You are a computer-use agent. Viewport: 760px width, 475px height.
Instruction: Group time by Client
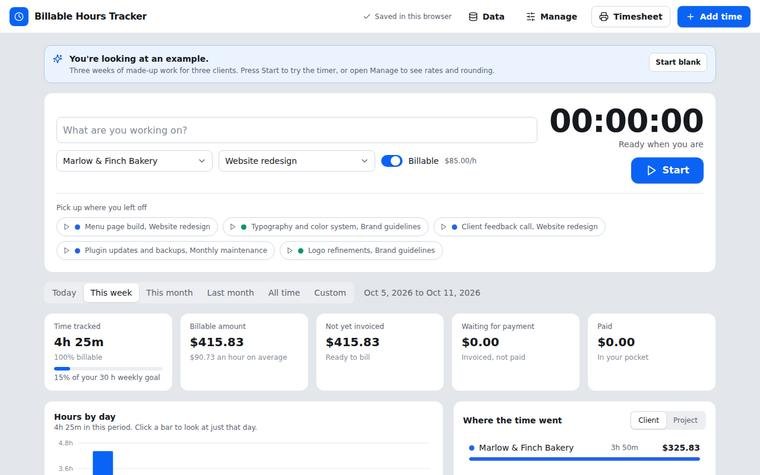[x=649, y=420]
